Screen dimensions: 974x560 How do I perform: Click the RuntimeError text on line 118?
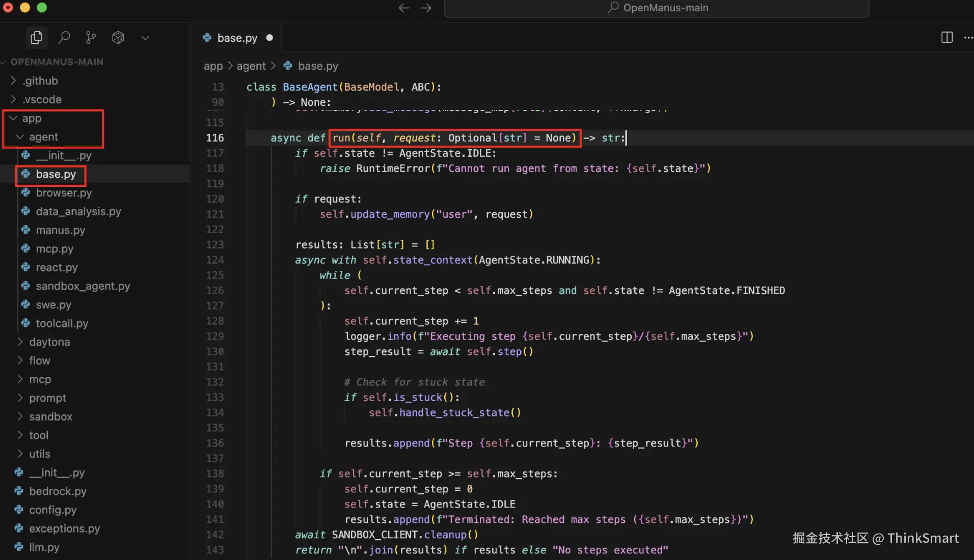pyautogui.click(x=393, y=169)
